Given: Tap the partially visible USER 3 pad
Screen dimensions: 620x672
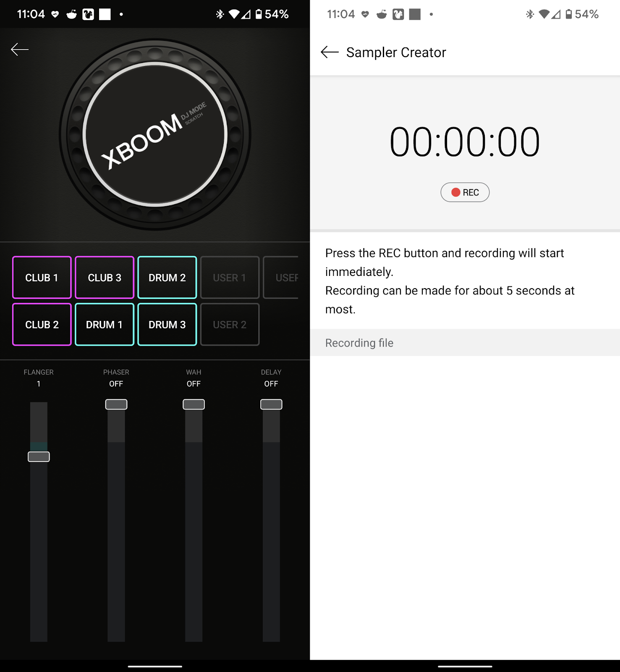Looking at the screenshot, I should tap(281, 278).
